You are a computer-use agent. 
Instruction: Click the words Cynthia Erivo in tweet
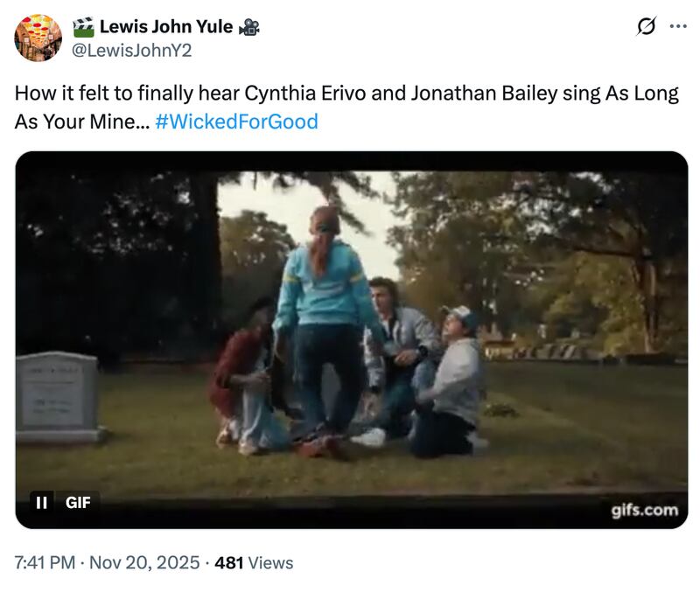[303, 94]
